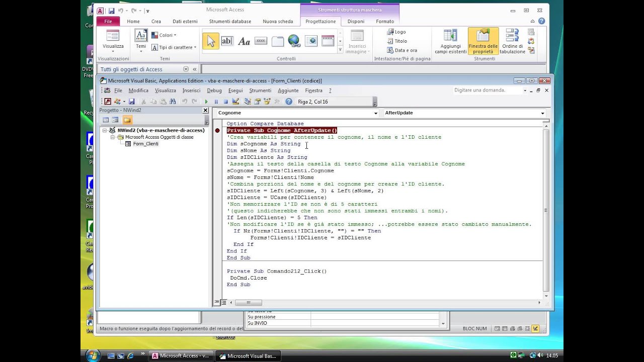Open Project Explorer icon in VBA toolbar
Viewport: 644px width, 362px height.
248,102
